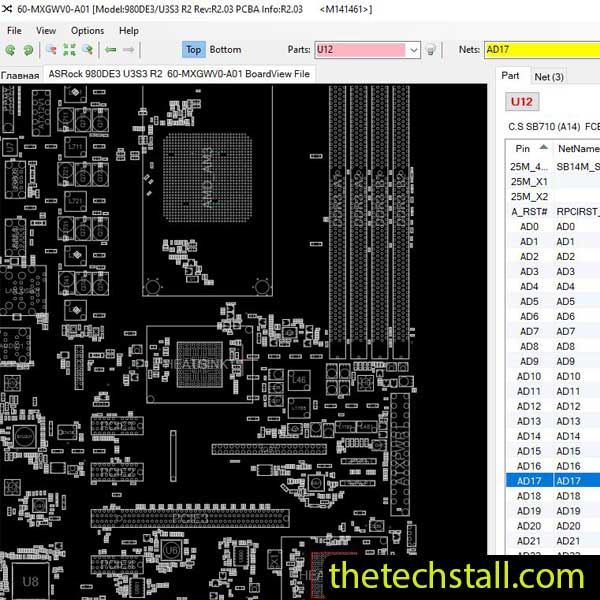Open the Options menu
Screen dimensions: 600x600
click(x=87, y=31)
